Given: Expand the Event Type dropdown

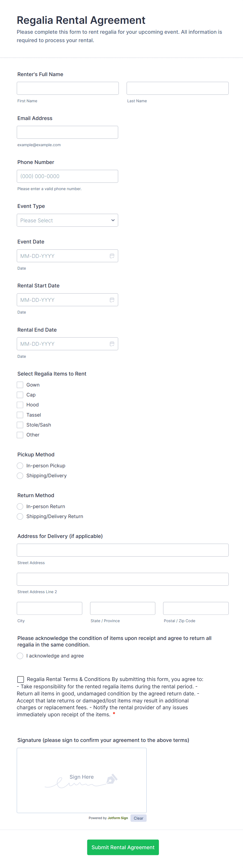Looking at the screenshot, I should (67, 220).
